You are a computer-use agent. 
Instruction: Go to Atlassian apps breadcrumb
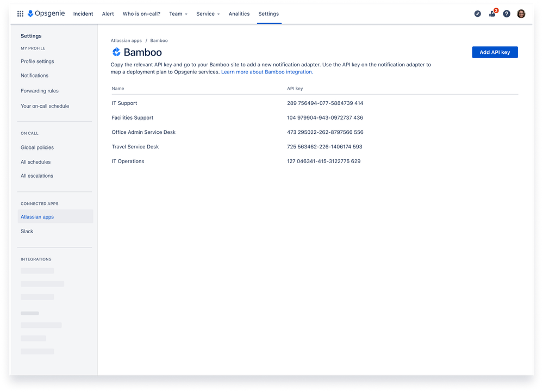[126, 41]
